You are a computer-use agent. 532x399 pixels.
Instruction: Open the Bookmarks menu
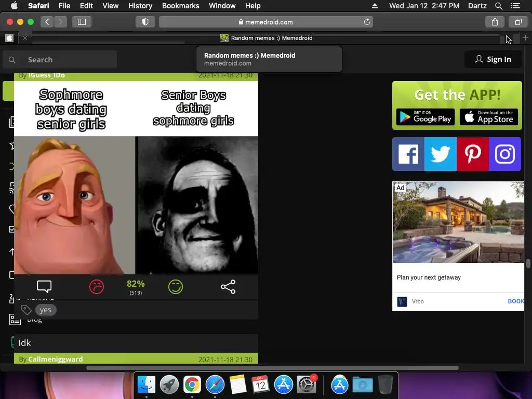(x=180, y=6)
